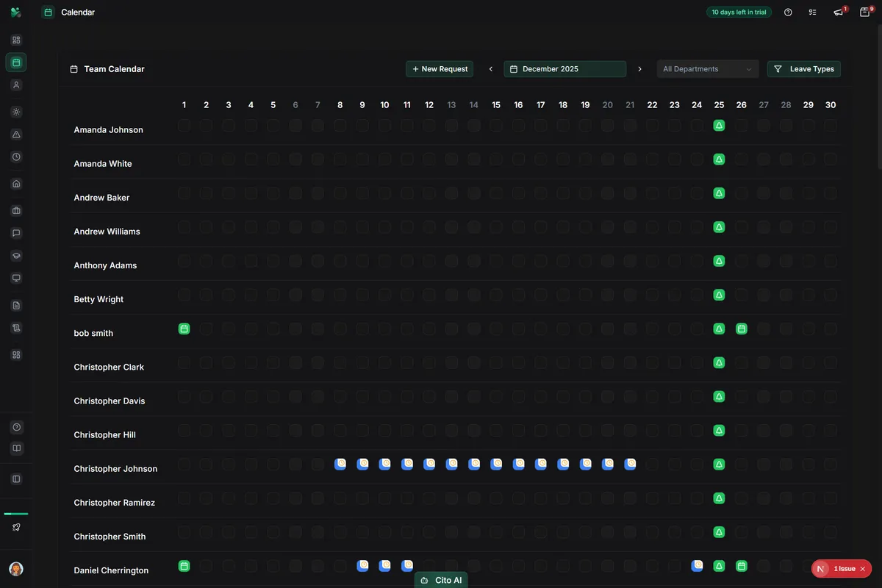Click the top bar help question mark
The height and width of the screenshot is (588, 882).
click(788, 12)
